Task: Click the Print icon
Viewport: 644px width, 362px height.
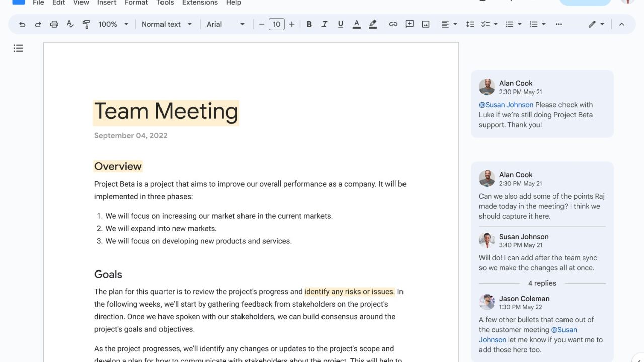Action: click(54, 24)
